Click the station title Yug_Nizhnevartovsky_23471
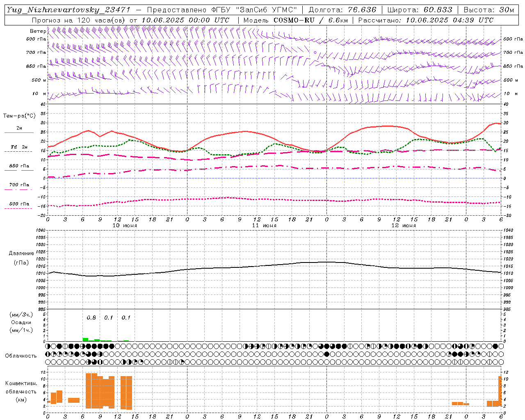This screenshot has width=525, height=420. [68, 10]
